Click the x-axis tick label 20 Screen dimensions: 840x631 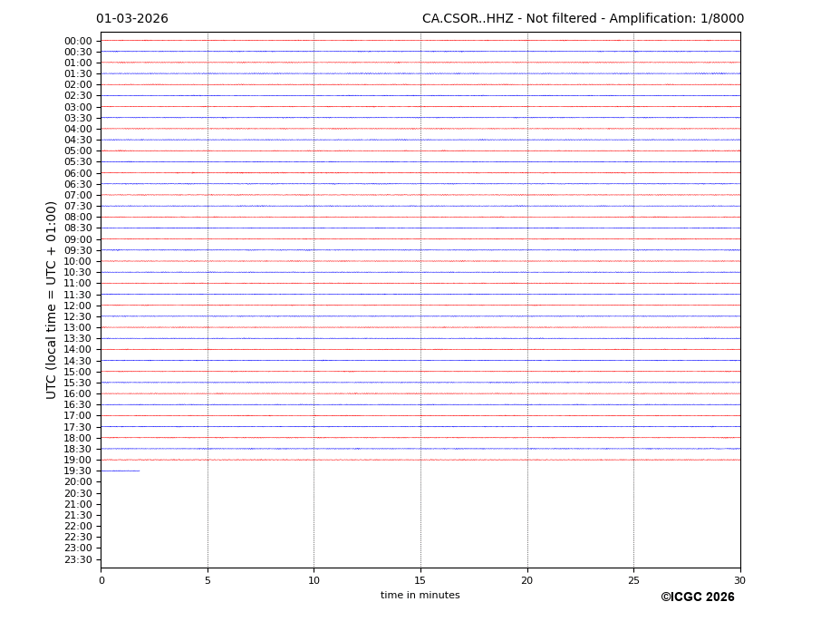(526, 581)
